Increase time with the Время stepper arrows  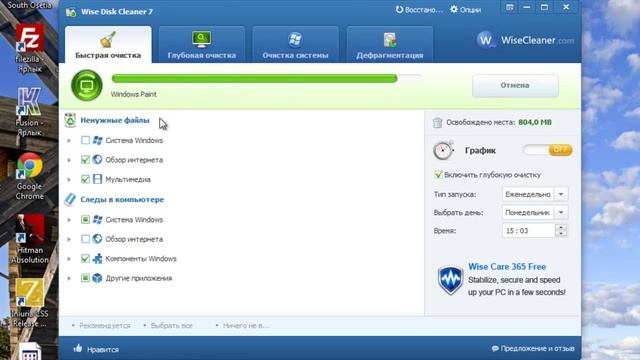[x=561, y=227]
